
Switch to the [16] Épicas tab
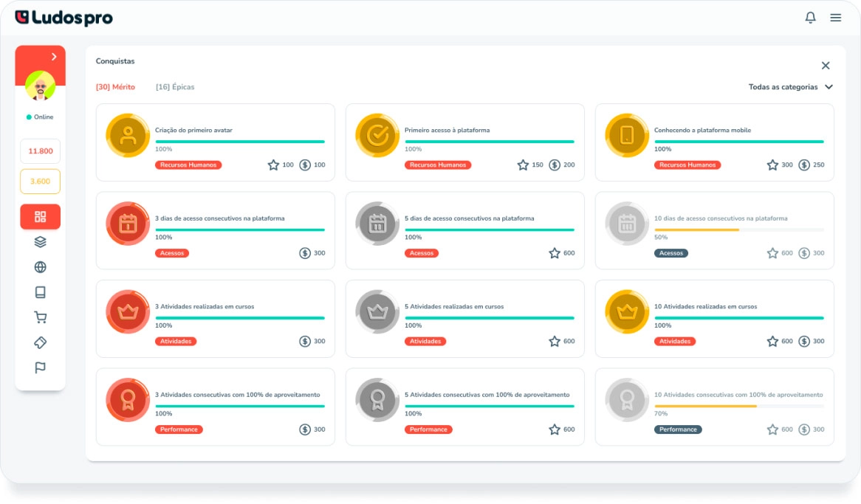pos(175,87)
